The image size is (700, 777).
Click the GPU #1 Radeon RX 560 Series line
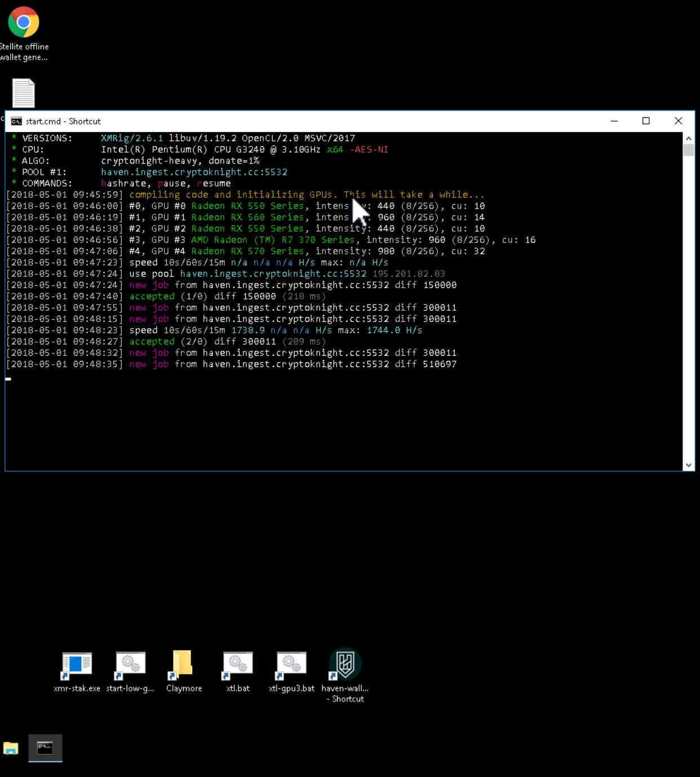245,217
